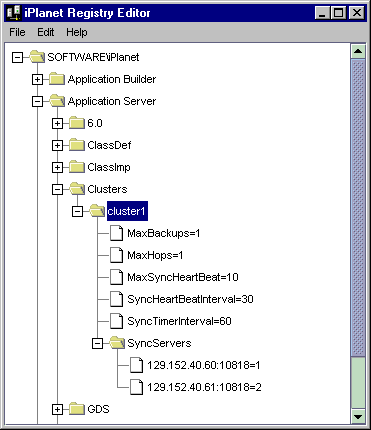The width and height of the screenshot is (371, 430).
Task: Click the 129.152.40.61 entry document icon
Action: (137, 387)
